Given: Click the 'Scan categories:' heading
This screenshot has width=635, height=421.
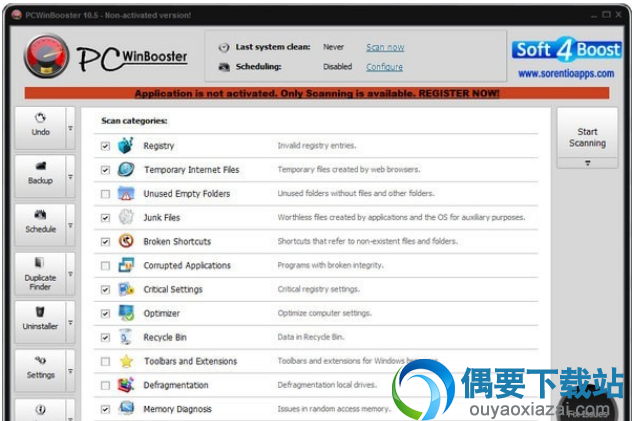Looking at the screenshot, I should pyautogui.click(x=134, y=121).
